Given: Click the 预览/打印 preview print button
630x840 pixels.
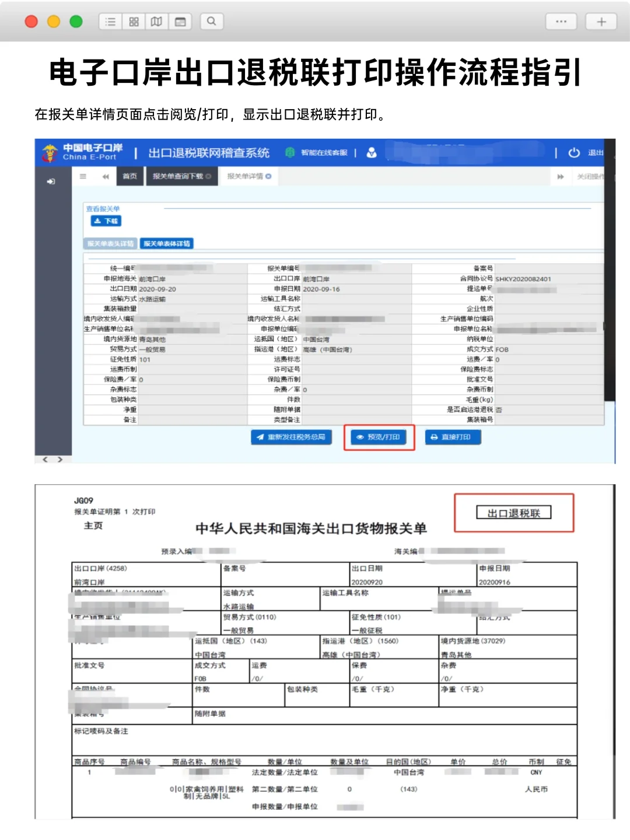Looking at the screenshot, I should (379, 437).
